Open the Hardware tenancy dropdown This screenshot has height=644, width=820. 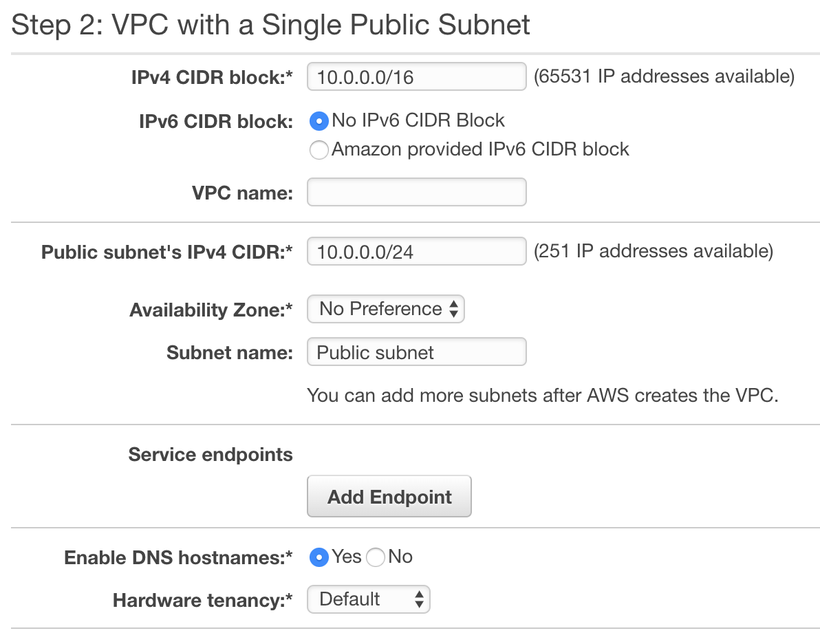coord(368,599)
